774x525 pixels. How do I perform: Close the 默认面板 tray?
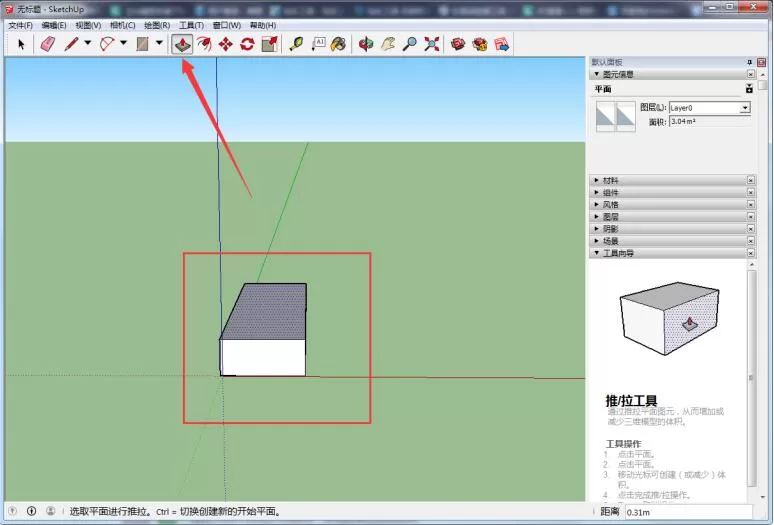pyautogui.click(x=762, y=62)
